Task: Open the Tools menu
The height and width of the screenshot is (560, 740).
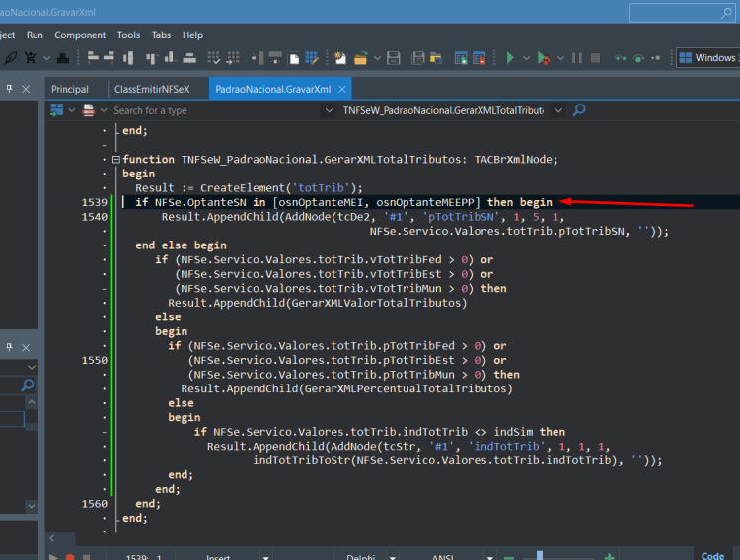Action: tap(128, 35)
